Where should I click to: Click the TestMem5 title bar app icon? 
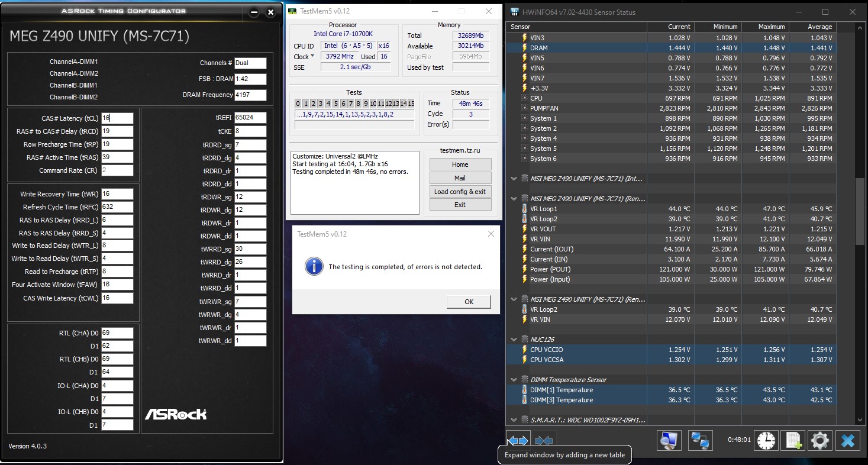click(292, 11)
